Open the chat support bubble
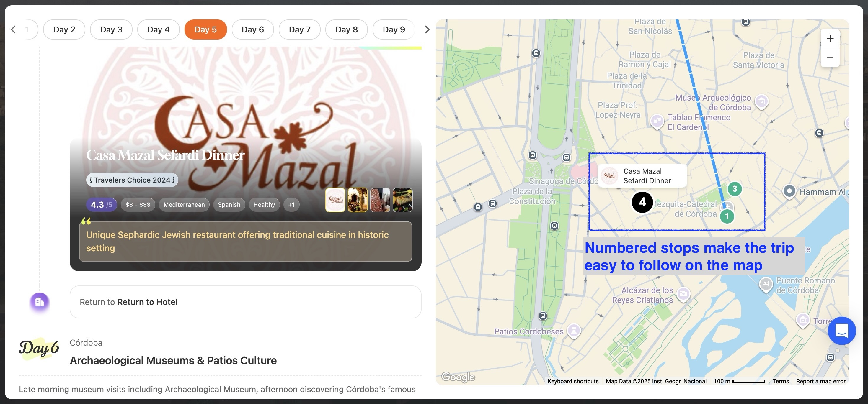868x404 pixels. pos(842,331)
